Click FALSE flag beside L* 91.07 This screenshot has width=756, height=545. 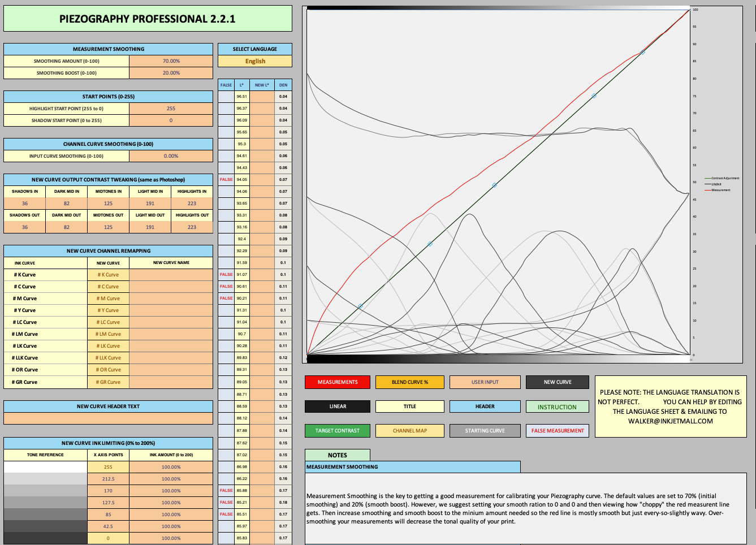226,275
